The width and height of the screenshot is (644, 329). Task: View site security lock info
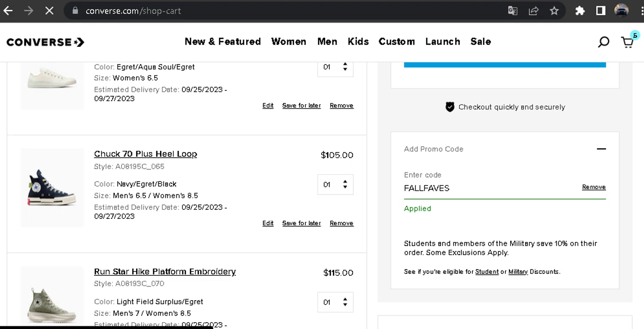click(76, 11)
